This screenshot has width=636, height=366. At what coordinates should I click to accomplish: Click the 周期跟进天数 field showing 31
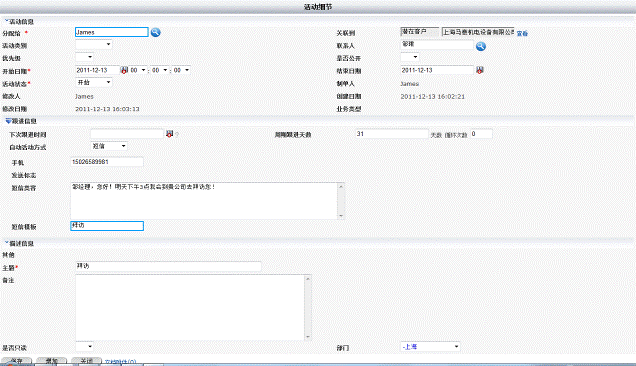(x=392, y=133)
